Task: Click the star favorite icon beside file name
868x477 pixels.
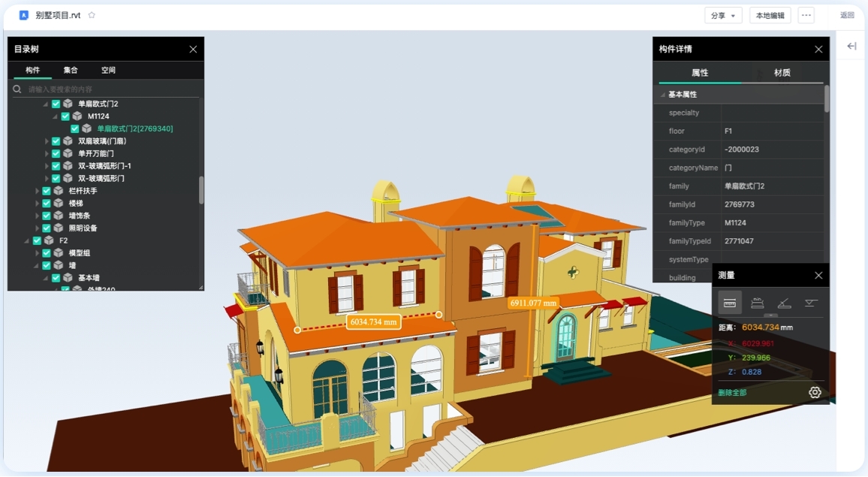Action: [92, 15]
